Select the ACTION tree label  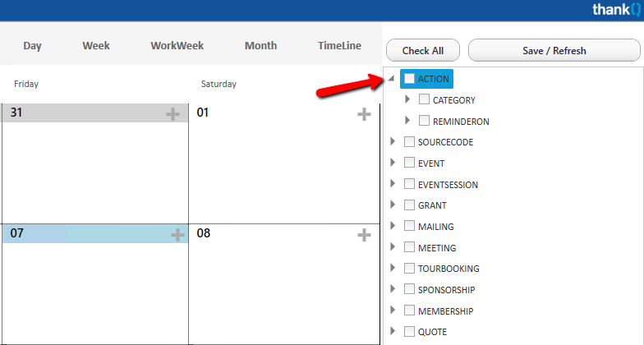434,79
